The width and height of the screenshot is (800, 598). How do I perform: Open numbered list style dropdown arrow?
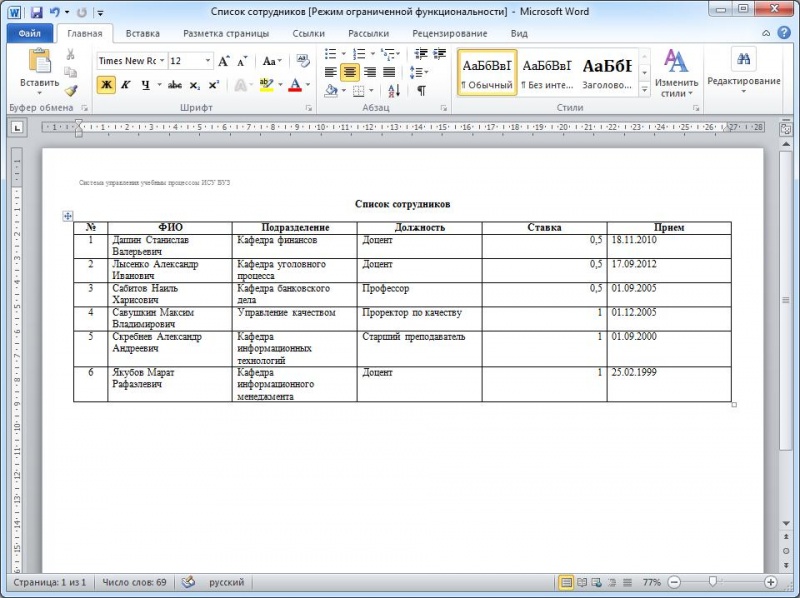click(372, 54)
